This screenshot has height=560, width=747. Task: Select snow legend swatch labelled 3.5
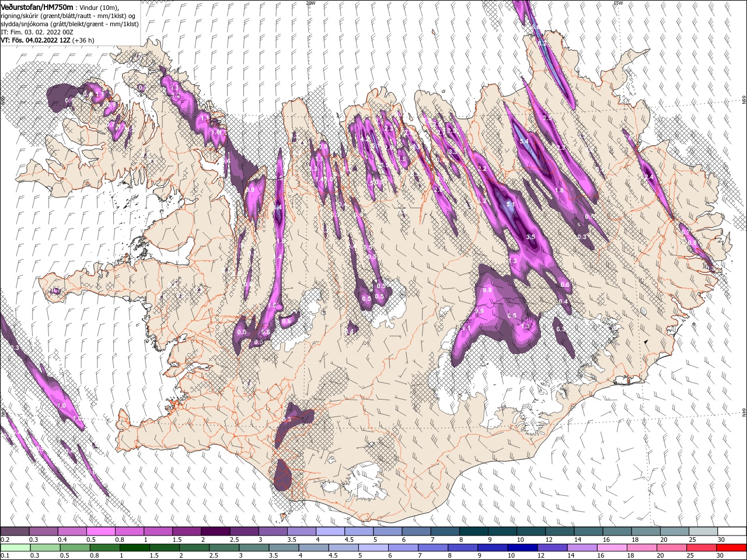[x=302, y=531]
